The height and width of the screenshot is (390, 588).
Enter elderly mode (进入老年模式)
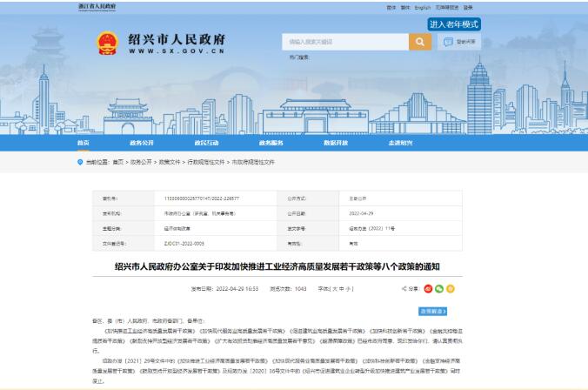click(x=454, y=24)
